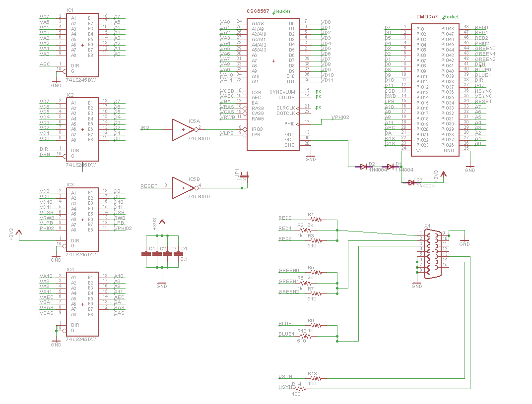
Task: Select the VPHI02 net label near PHI0 pin
Action: 340,117
